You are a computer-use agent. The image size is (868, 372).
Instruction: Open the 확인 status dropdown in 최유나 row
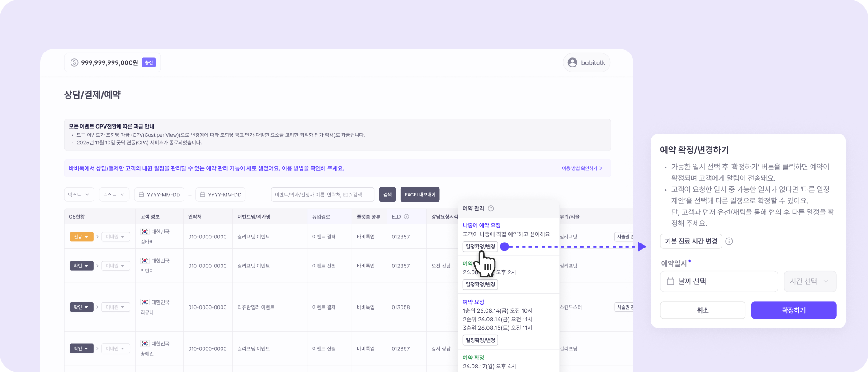[81, 307]
